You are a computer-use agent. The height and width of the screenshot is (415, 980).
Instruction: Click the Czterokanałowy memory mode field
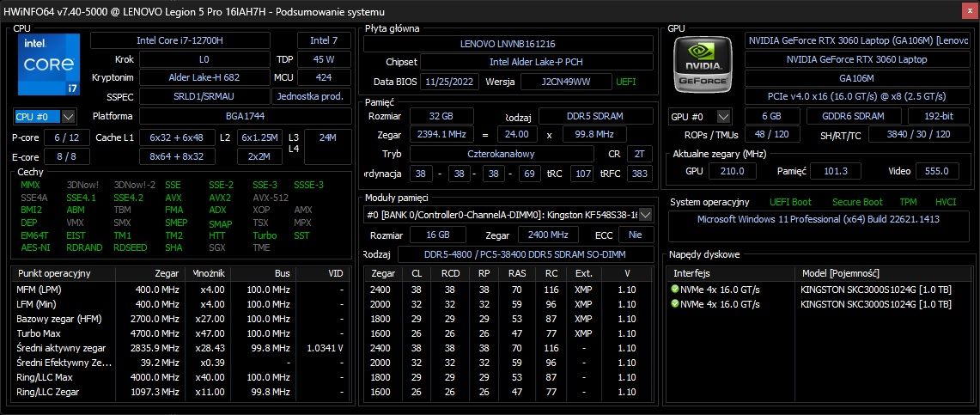pyautogui.click(x=502, y=154)
